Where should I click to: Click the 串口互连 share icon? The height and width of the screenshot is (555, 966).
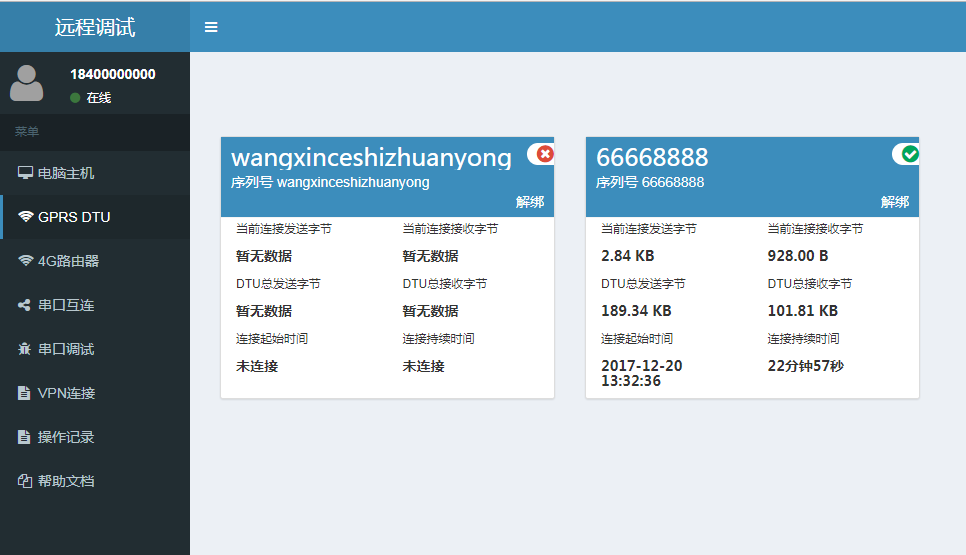coord(25,305)
